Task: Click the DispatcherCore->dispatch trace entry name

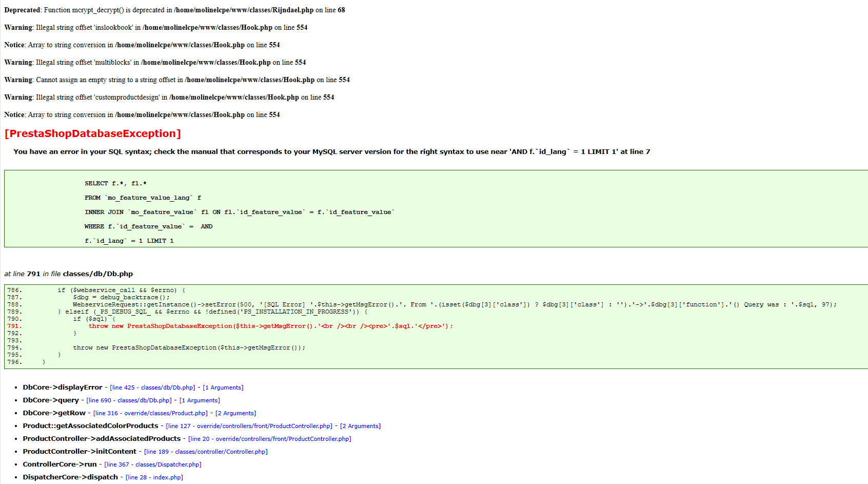Action: pos(70,477)
